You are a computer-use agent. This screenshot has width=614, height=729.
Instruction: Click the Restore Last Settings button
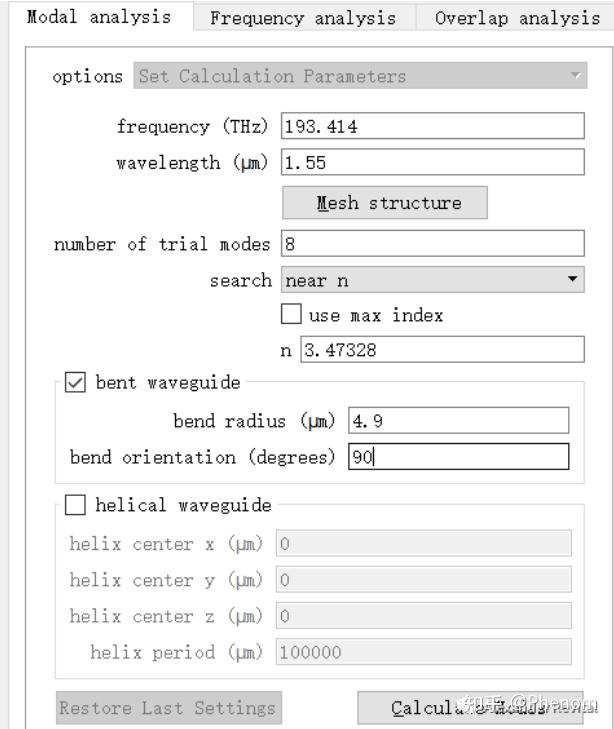168,708
